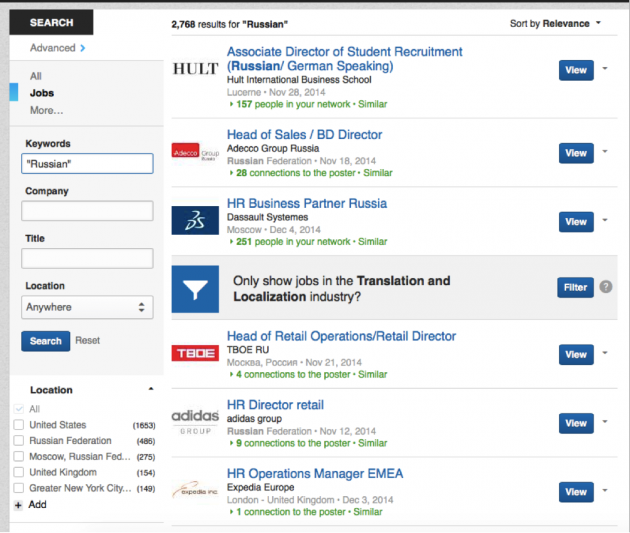Switch to the All search category

point(36,76)
